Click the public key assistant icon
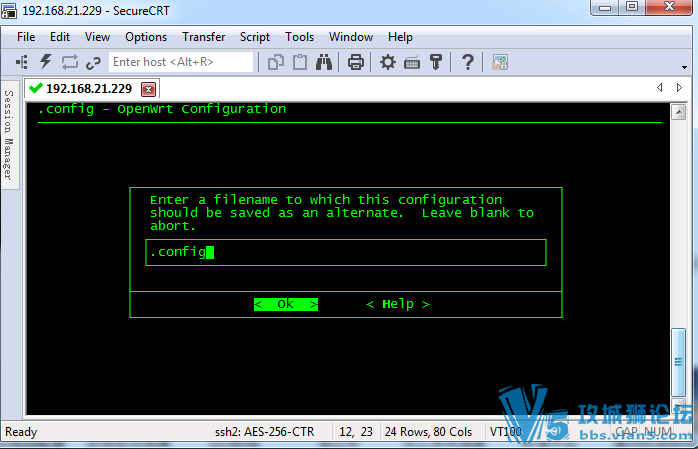Viewport: 698px width, 449px height. click(x=436, y=62)
